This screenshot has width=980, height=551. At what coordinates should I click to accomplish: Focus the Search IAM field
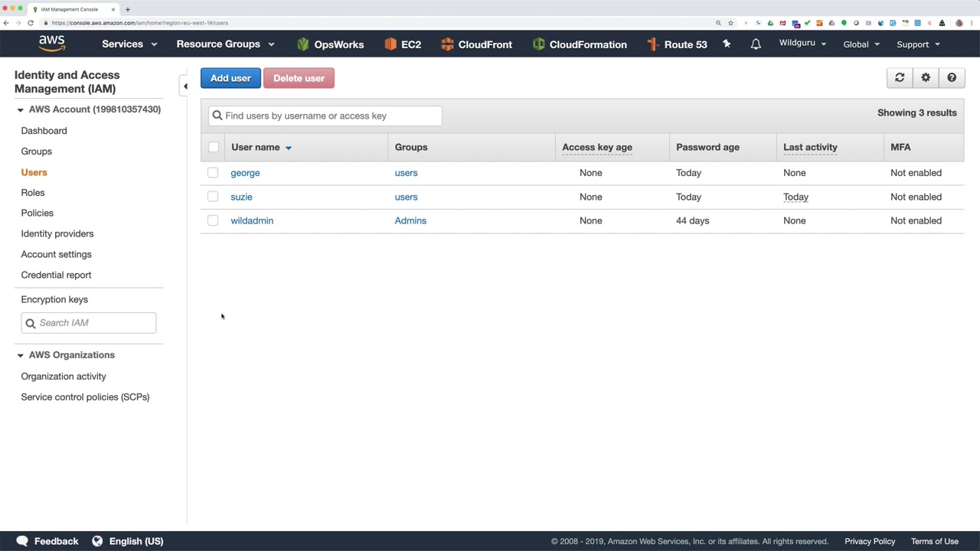tap(89, 323)
